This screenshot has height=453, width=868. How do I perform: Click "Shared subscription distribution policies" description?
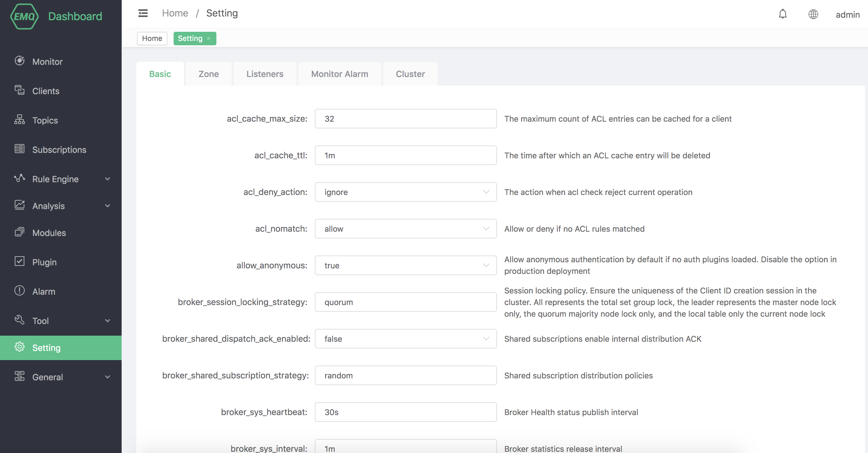[x=578, y=375]
